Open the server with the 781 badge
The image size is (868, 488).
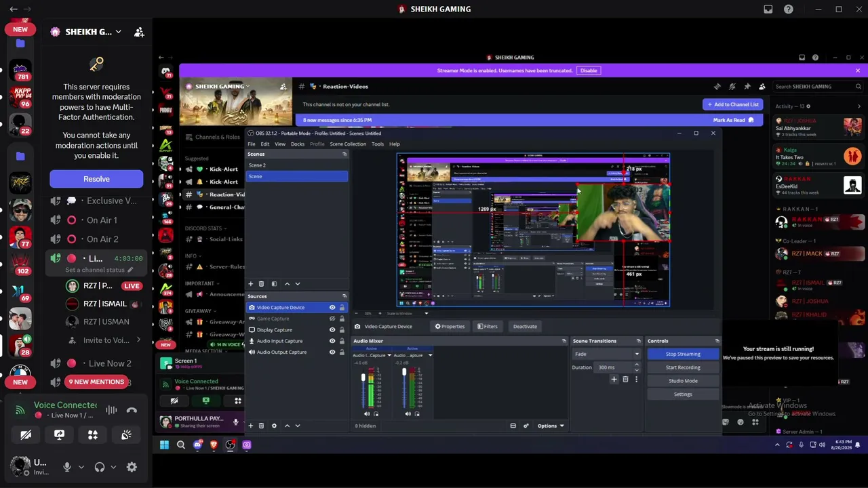[20, 71]
